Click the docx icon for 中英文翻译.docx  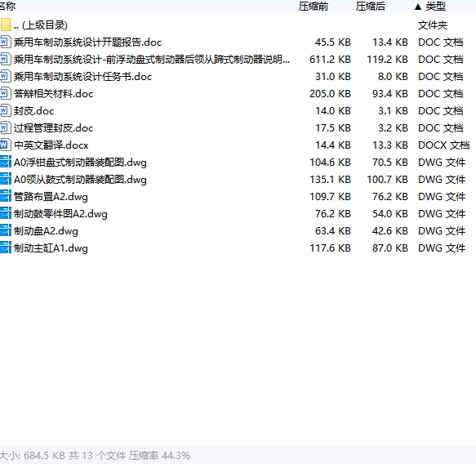[6, 145]
